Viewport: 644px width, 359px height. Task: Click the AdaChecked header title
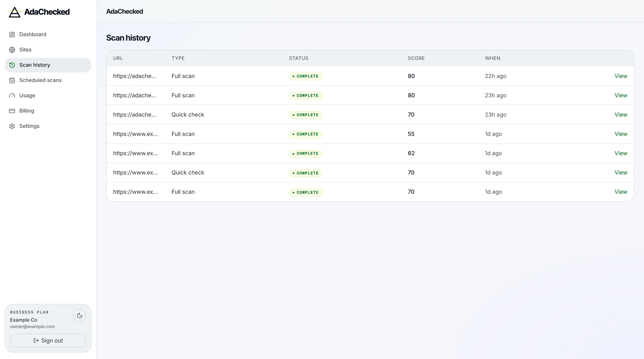[125, 12]
